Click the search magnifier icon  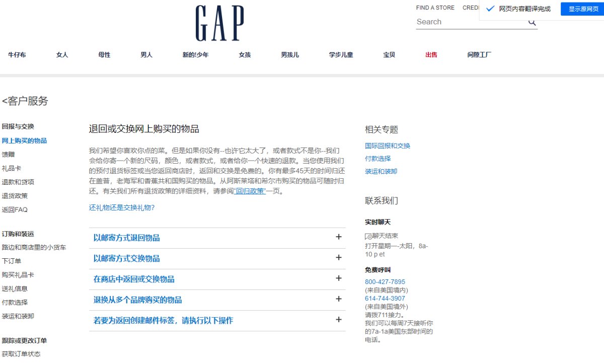(532, 22)
